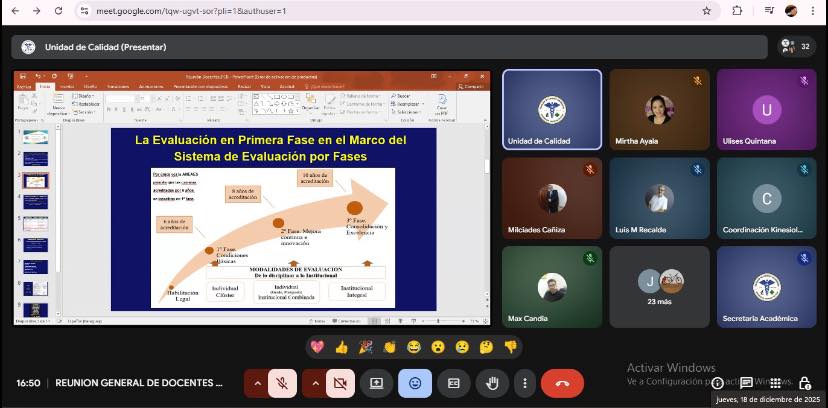Open the participants list showing 32
The image size is (828, 408).
tap(795, 46)
